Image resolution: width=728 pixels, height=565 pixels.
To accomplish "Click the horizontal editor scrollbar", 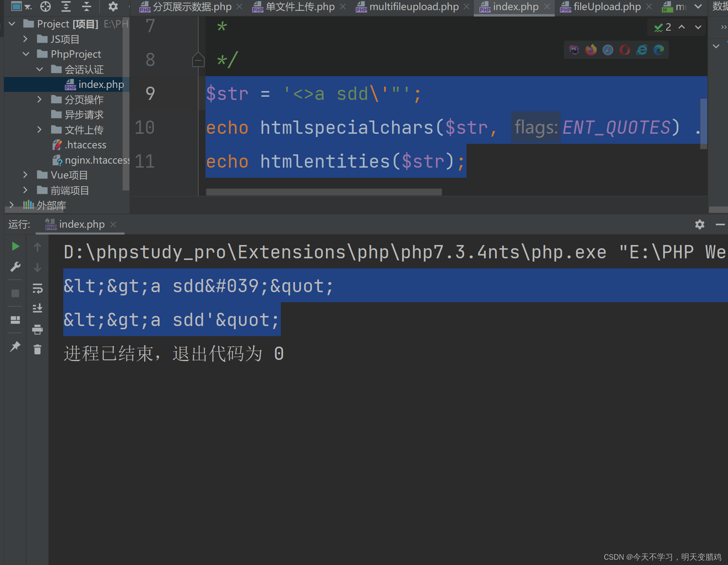I will click(x=324, y=192).
